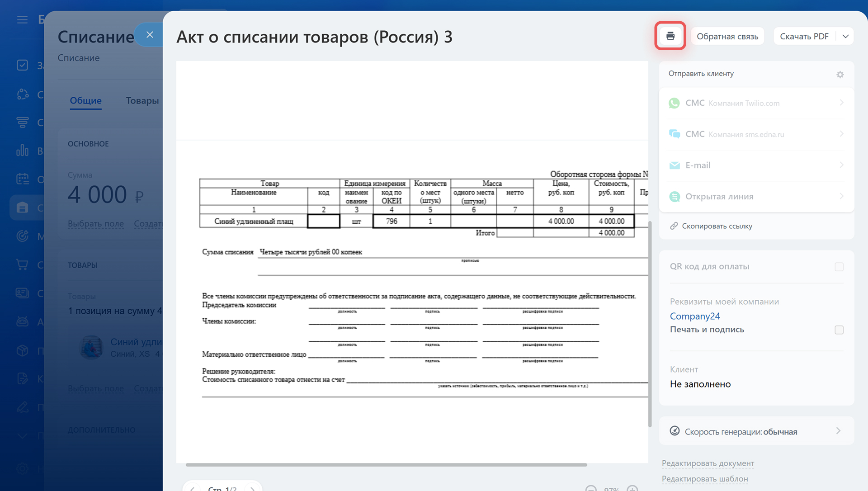This screenshot has width=868, height=491.
Task: Close the document slider with X
Action: tap(150, 35)
